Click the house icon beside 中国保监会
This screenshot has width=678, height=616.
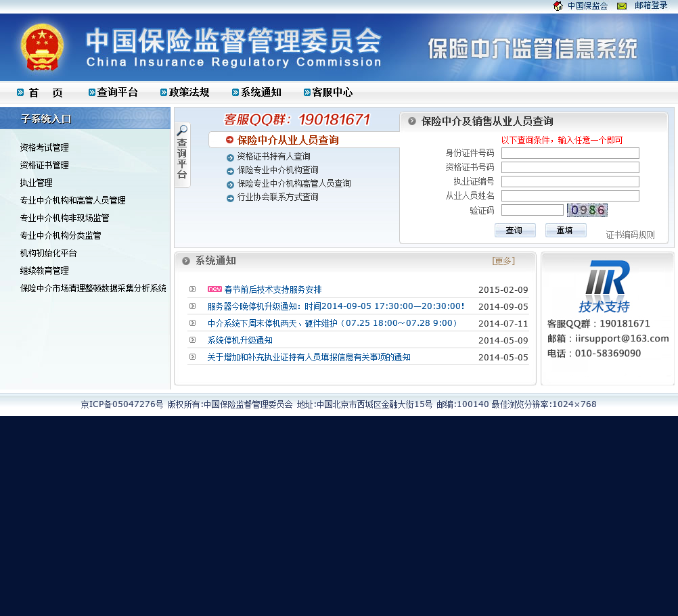pos(558,6)
